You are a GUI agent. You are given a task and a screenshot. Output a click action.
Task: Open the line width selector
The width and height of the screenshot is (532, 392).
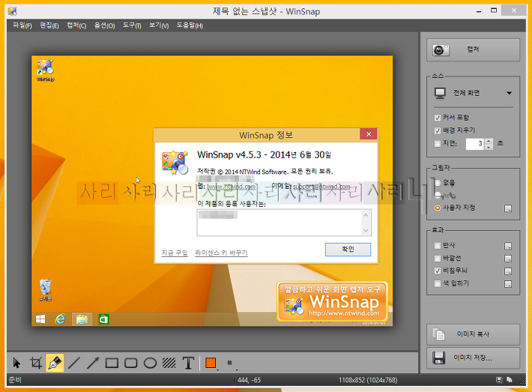(230, 363)
